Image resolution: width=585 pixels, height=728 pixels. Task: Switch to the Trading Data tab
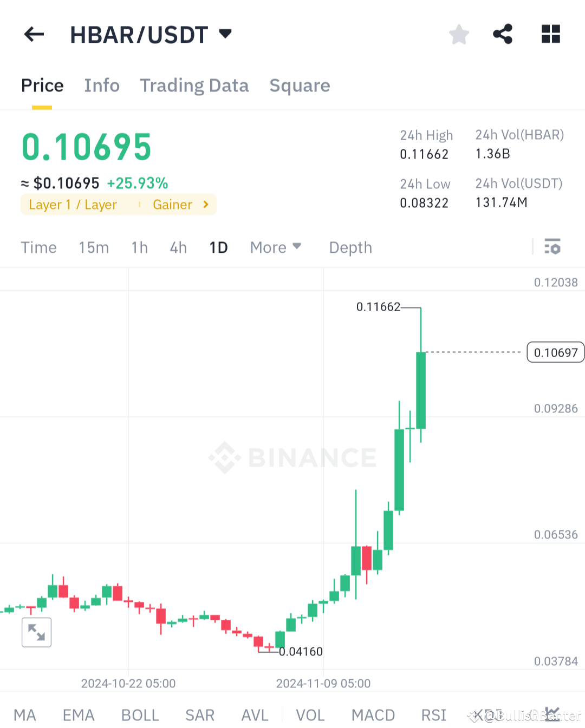pyautogui.click(x=194, y=86)
